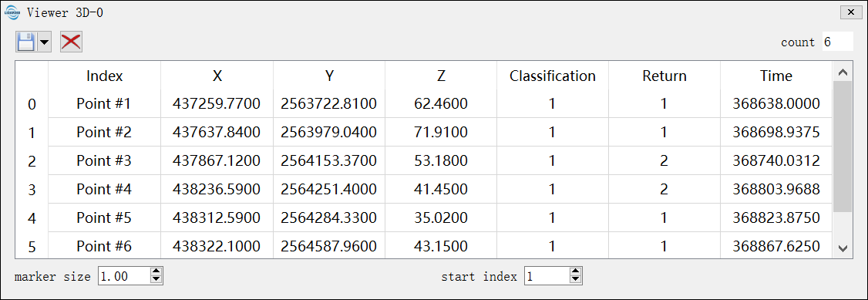Click the save floppy disk icon
The width and height of the screenshot is (868, 300).
[x=26, y=42]
